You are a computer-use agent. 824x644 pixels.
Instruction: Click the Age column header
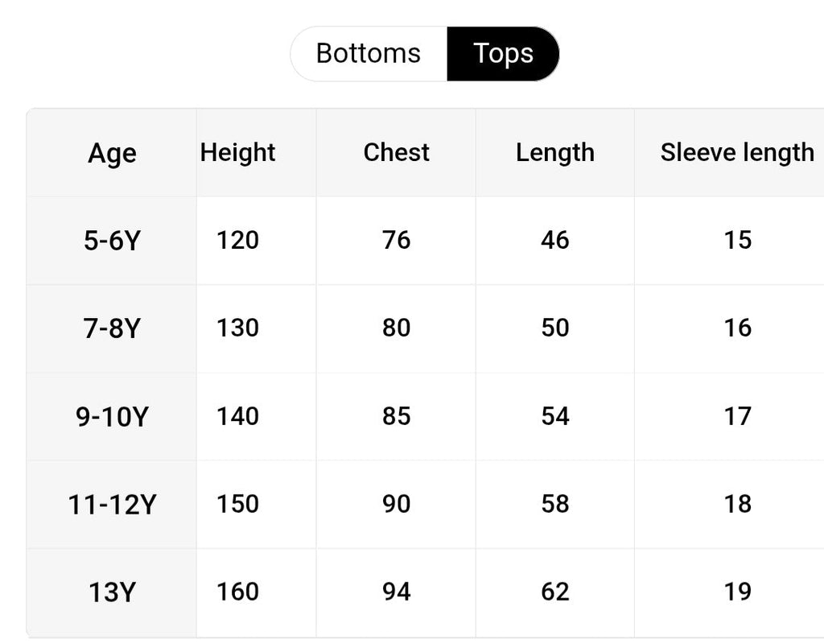point(112,153)
